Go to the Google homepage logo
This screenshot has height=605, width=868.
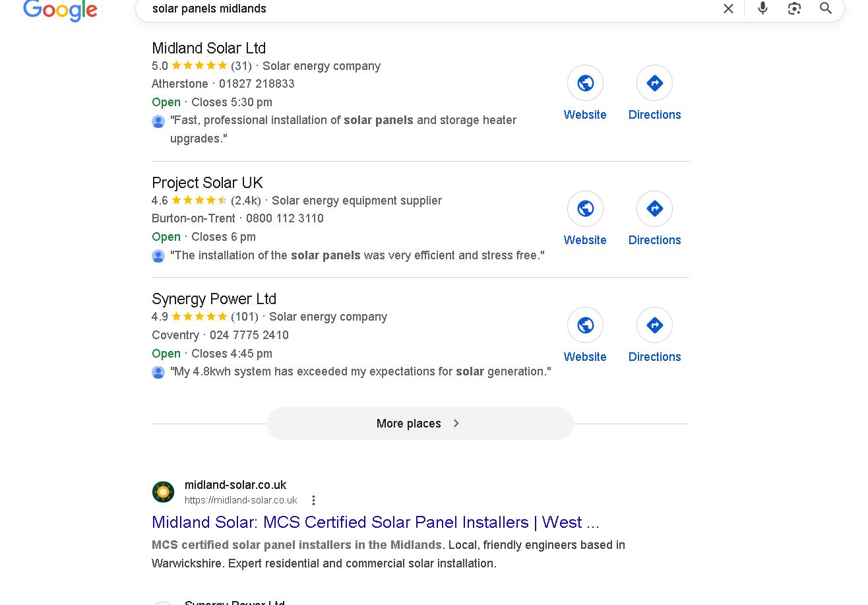pyautogui.click(x=60, y=10)
